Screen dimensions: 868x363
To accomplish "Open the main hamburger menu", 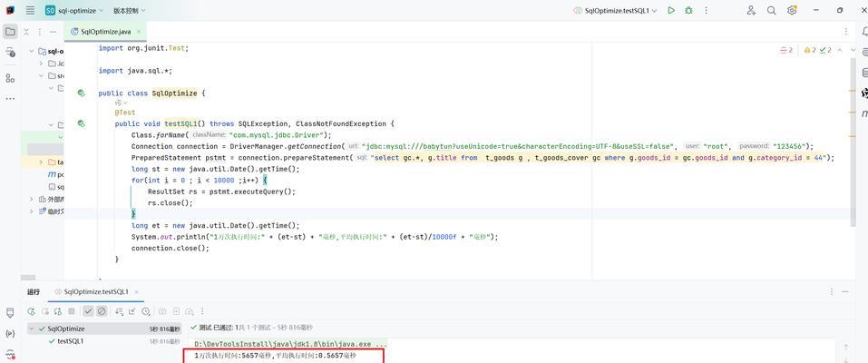I will point(30,10).
